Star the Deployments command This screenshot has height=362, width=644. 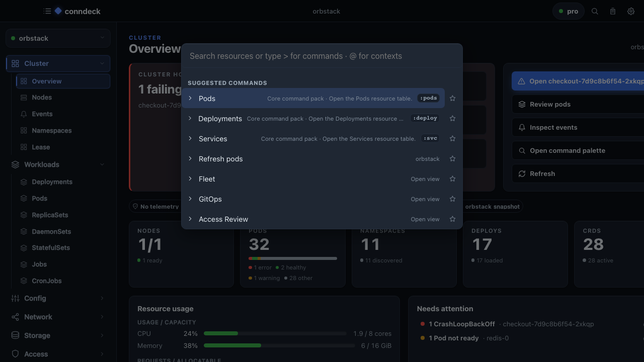tap(452, 119)
